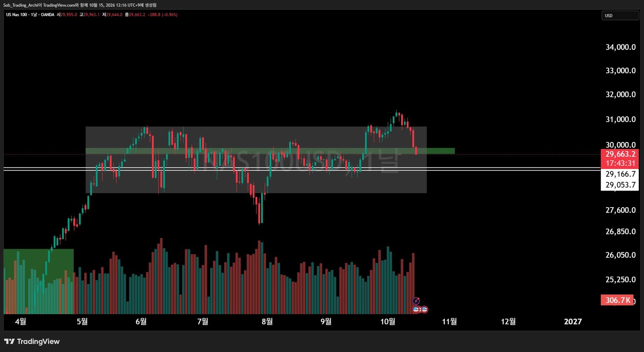Click the US Nas 100 symbol title
Image resolution: width=644 pixels, height=352 pixels.
pyautogui.click(x=17, y=15)
